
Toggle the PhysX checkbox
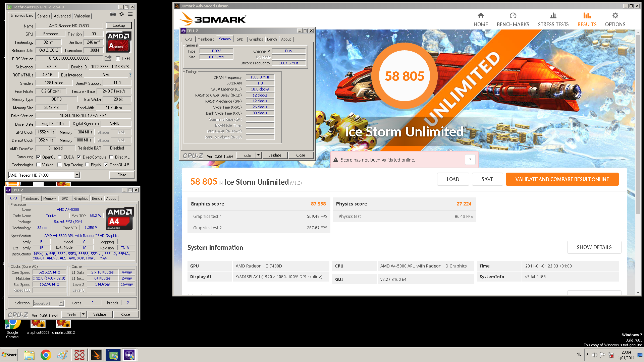pyautogui.click(x=87, y=165)
